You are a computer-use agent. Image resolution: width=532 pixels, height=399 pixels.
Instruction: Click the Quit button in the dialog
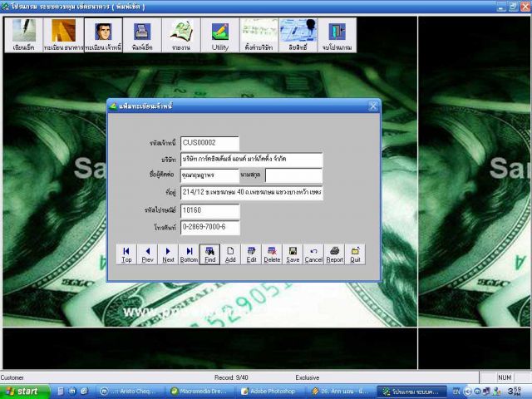(x=355, y=254)
